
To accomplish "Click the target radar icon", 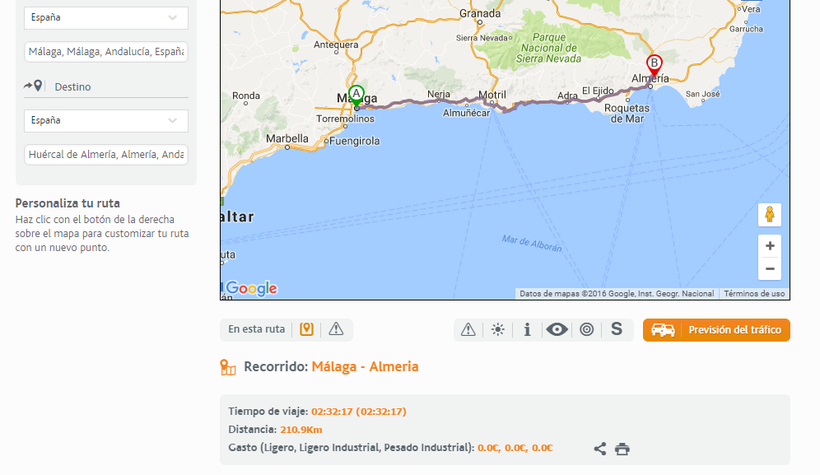I will pyautogui.click(x=587, y=329).
